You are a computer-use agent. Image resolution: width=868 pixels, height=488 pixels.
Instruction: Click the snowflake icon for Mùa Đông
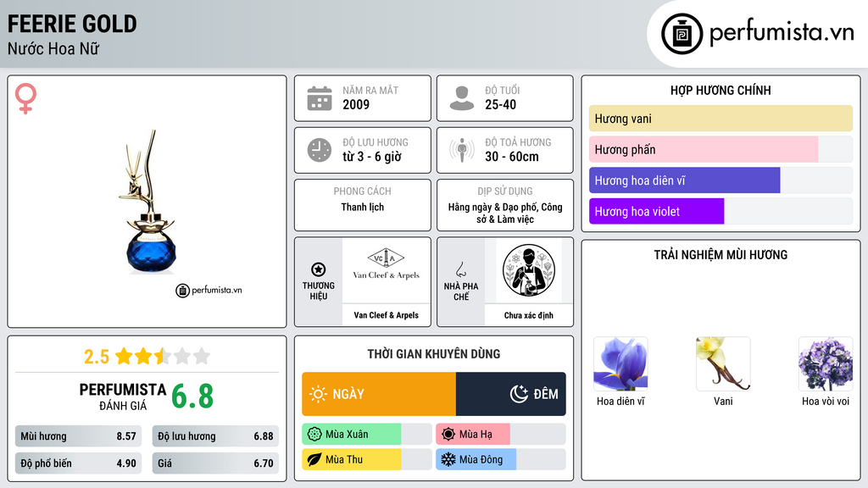point(448,459)
